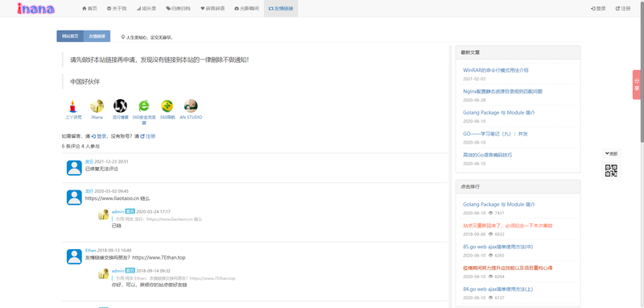The height and width of the screenshot is (308, 644).
Task: Open the 首页 home nav item
Action: [89, 8]
